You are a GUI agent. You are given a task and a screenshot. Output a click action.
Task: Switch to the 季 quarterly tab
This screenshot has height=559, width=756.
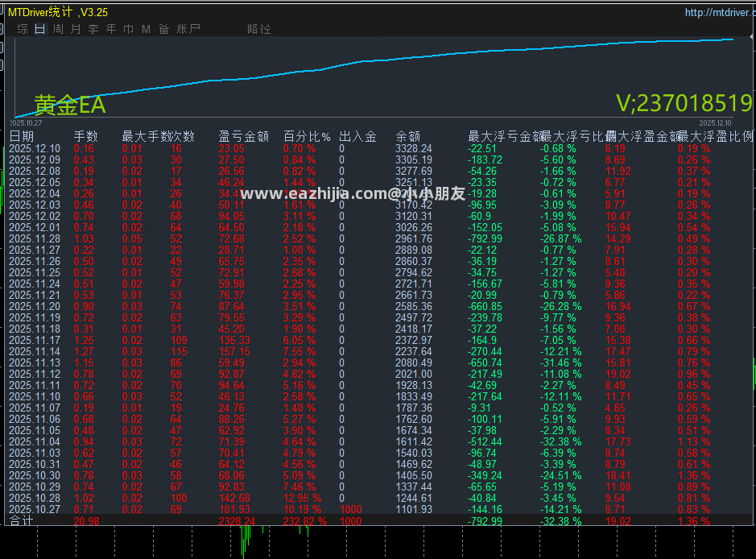pos(93,29)
